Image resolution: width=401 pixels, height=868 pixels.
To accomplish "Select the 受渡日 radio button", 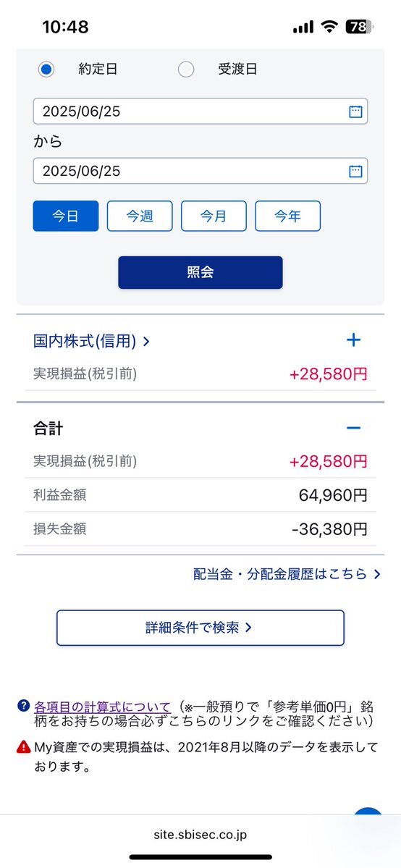I will point(186,69).
